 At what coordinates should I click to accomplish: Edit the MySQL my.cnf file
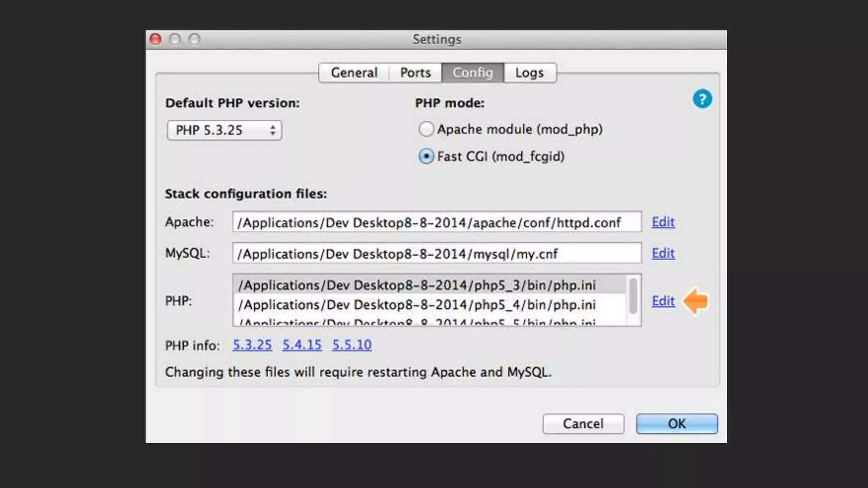663,253
